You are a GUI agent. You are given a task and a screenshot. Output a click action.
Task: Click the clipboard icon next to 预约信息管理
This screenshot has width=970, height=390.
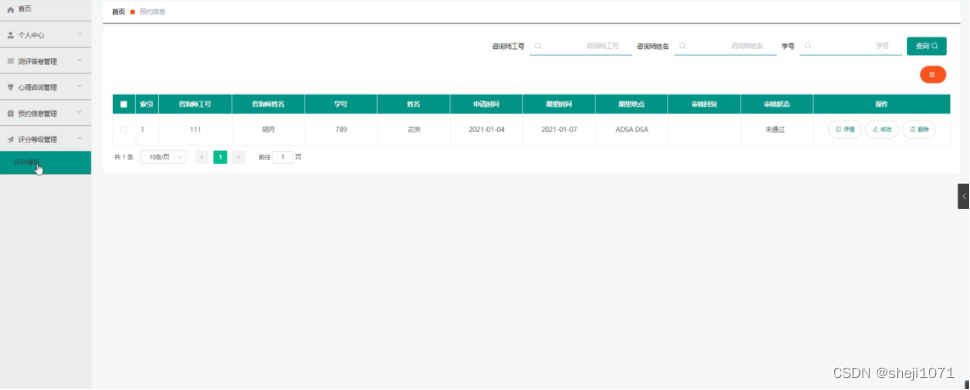click(x=11, y=113)
